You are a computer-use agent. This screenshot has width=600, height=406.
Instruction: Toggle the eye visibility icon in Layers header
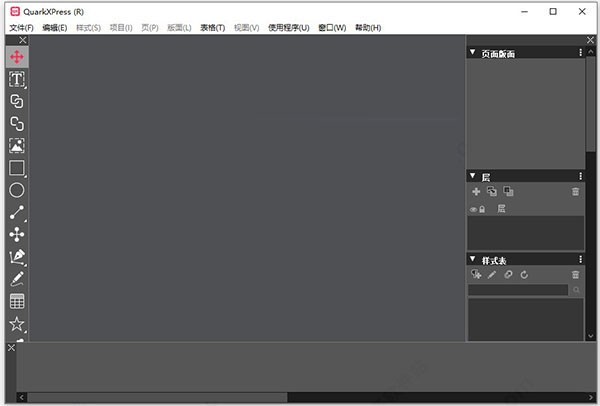(473, 209)
